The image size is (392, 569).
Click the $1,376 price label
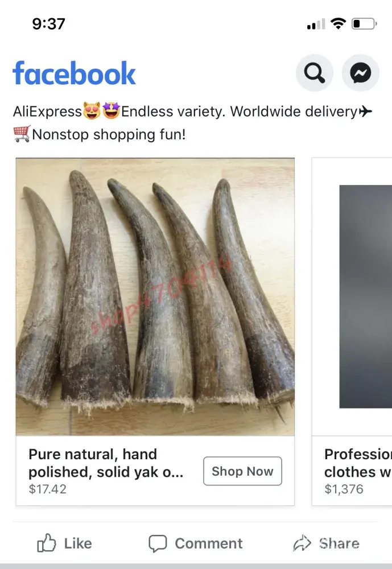[x=344, y=489]
